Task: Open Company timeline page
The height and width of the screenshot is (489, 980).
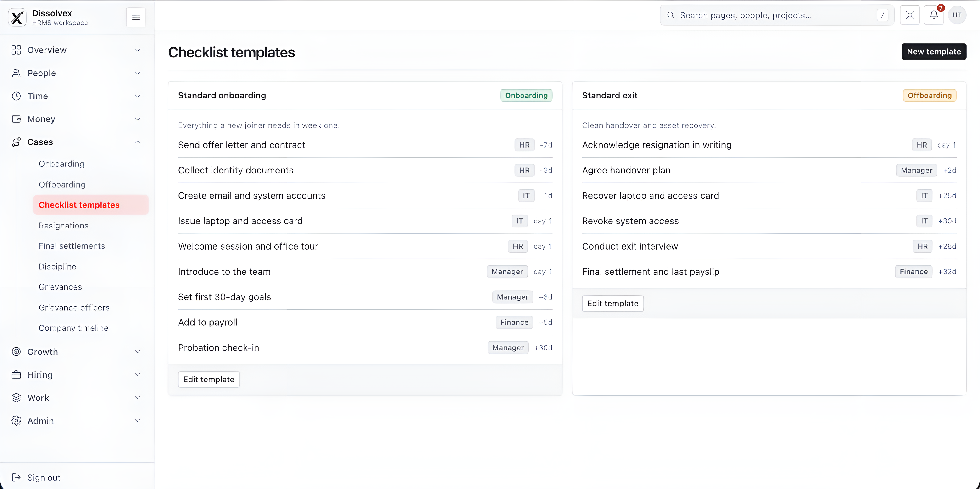Action: (x=90, y=328)
